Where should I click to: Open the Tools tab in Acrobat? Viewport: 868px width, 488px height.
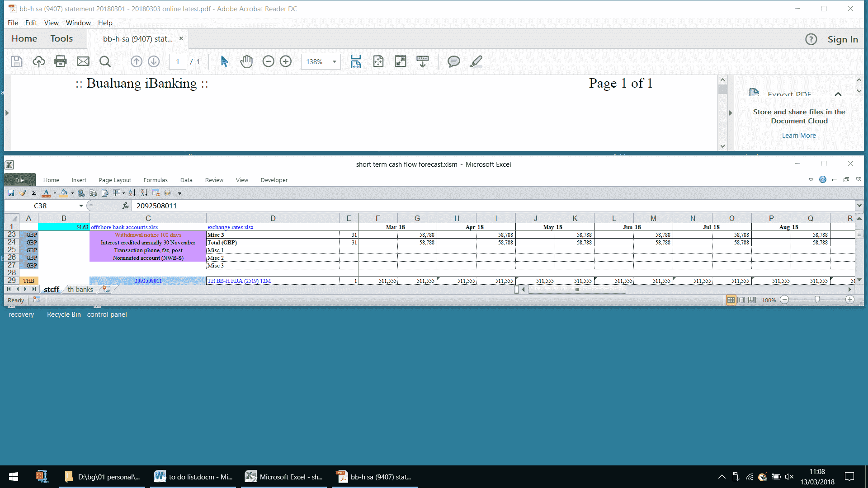pyautogui.click(x=61, y=38)
